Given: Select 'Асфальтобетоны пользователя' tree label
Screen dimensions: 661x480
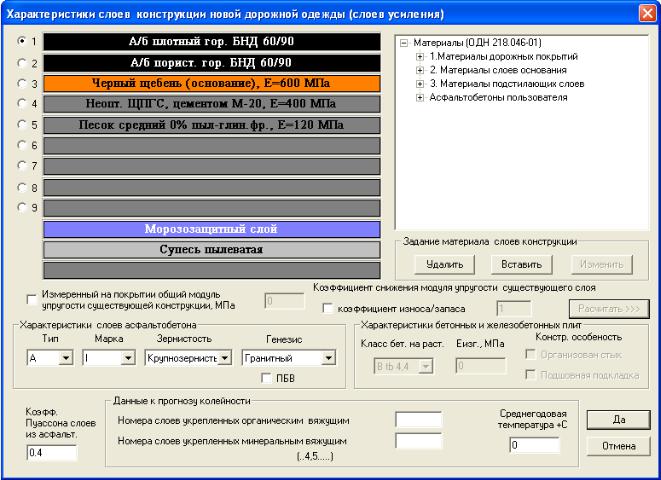Looking at the screenshot, I should 498,98.
